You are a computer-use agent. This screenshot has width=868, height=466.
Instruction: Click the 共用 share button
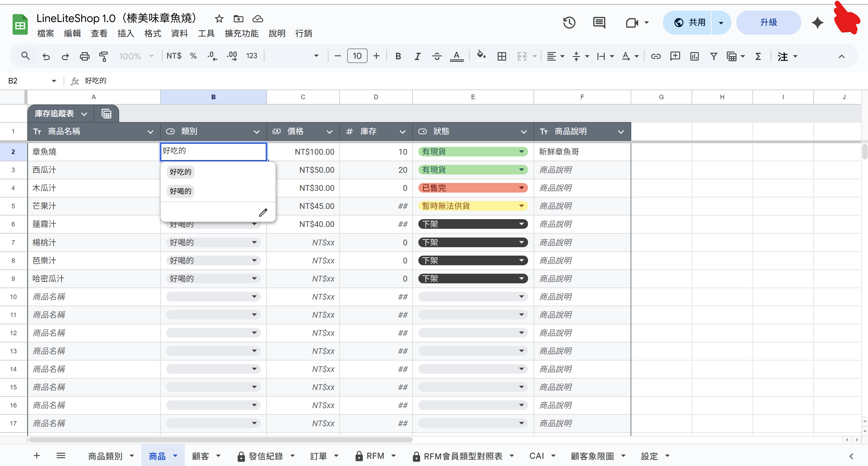click(x=689, y=23)
